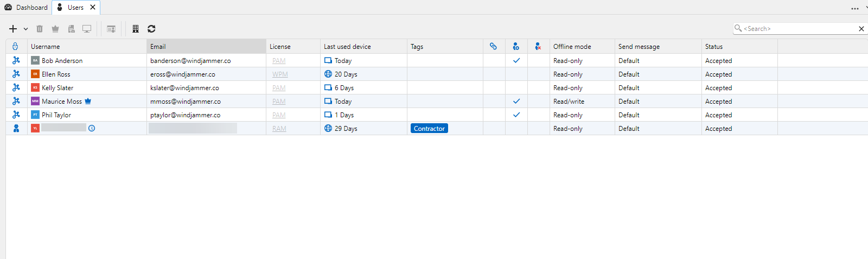Click into the Search field
The height and width of the screenshot is (259, 868).
800,29
